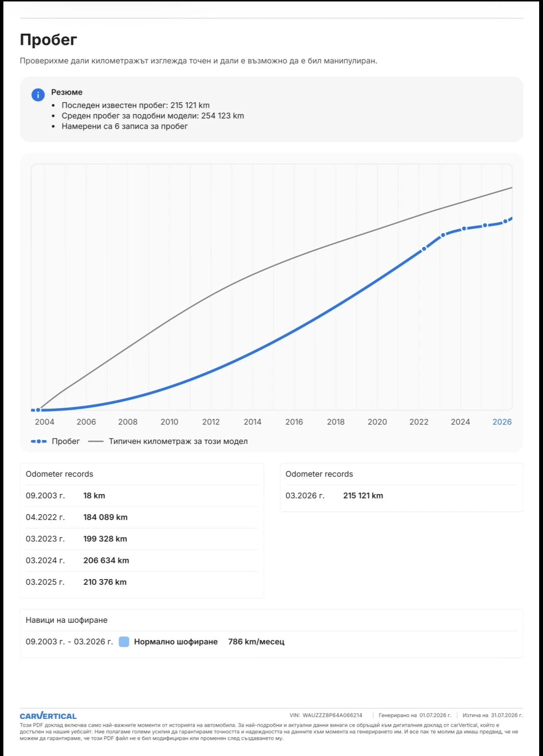Click the 786 km/месец driving habit value
Viewport: 543px width, 756px height.
coord(256,642)
